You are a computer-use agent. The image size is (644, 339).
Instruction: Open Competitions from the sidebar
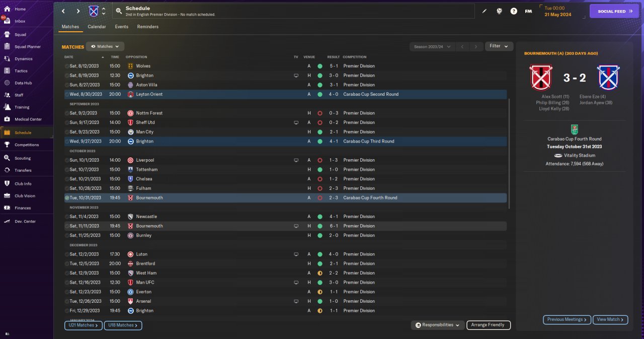pos(26,145)
